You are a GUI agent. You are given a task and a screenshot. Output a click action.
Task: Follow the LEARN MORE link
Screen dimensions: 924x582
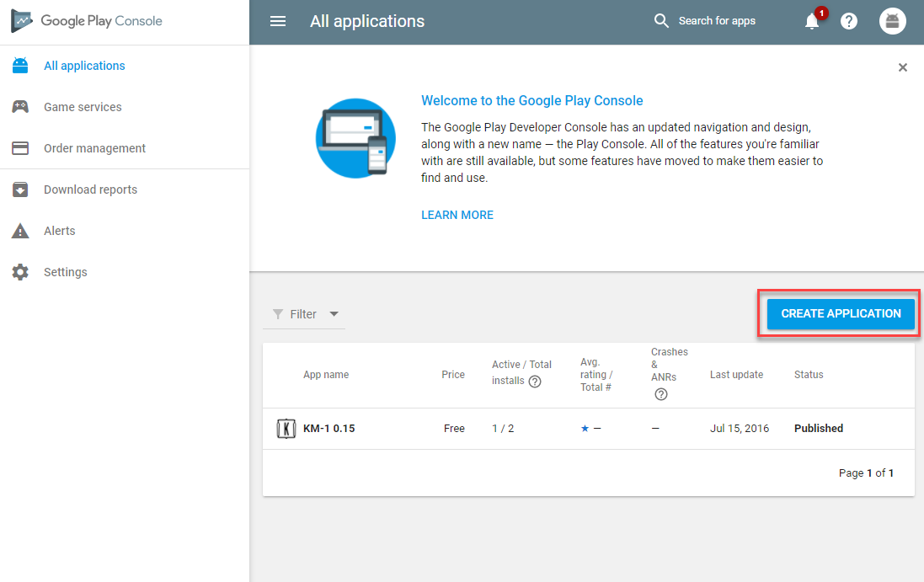[x=457, y=215]
